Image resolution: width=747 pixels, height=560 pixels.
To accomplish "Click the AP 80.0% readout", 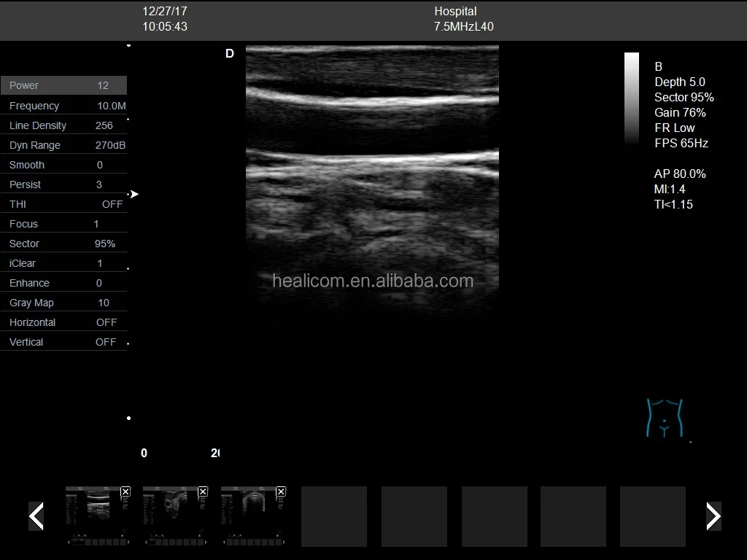I will click(x=680, y=174).
